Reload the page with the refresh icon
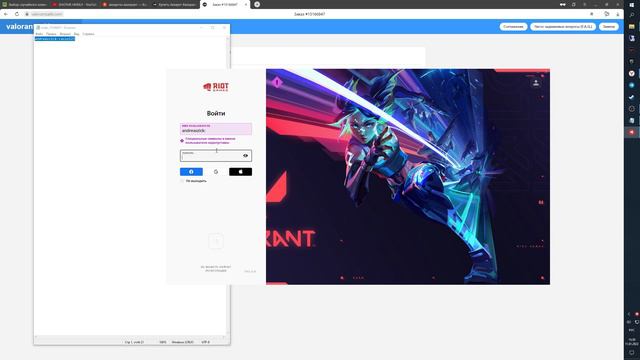The height and width of the screenshot is (360, 640). tap(17, 14)
